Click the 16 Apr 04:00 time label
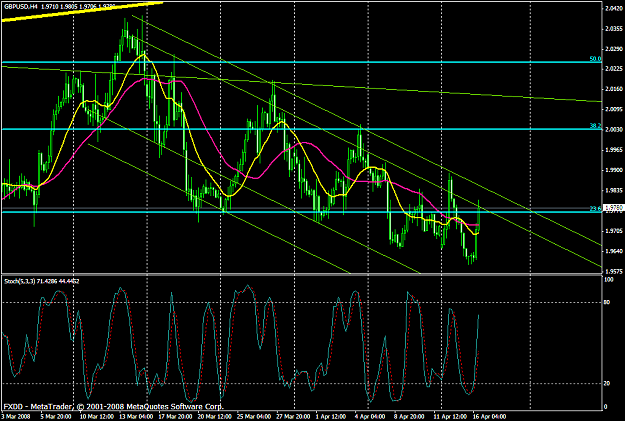This screenshot has width=625, height=421. (489, 417)
